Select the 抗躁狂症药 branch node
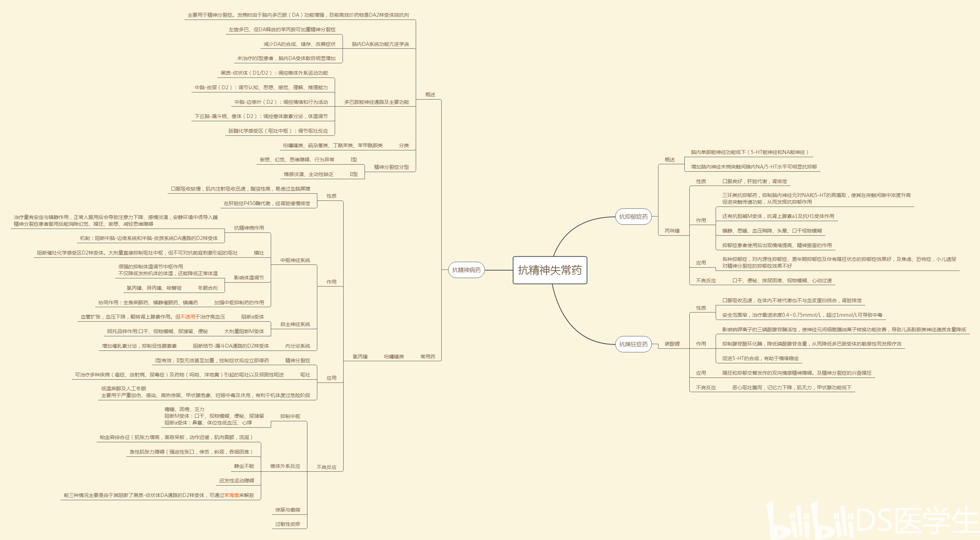Image resolution: width=980 pixels, height=540 pixels. tap(634, 344)
